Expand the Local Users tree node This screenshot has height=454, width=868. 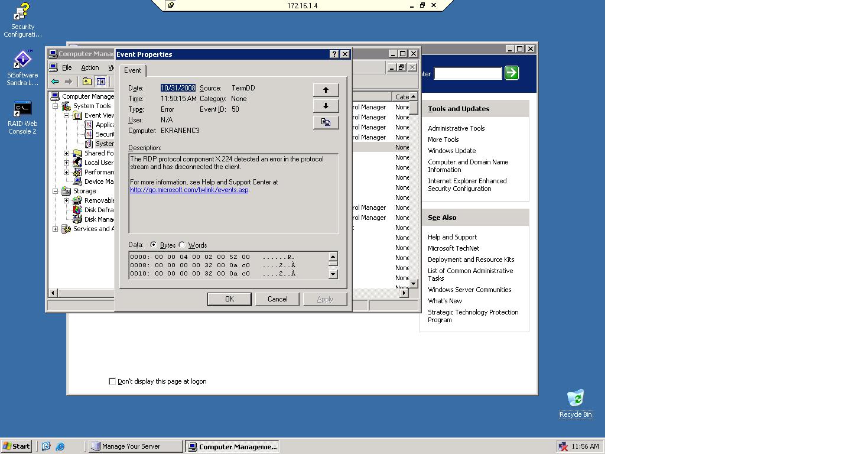click(x=67, y=163)
